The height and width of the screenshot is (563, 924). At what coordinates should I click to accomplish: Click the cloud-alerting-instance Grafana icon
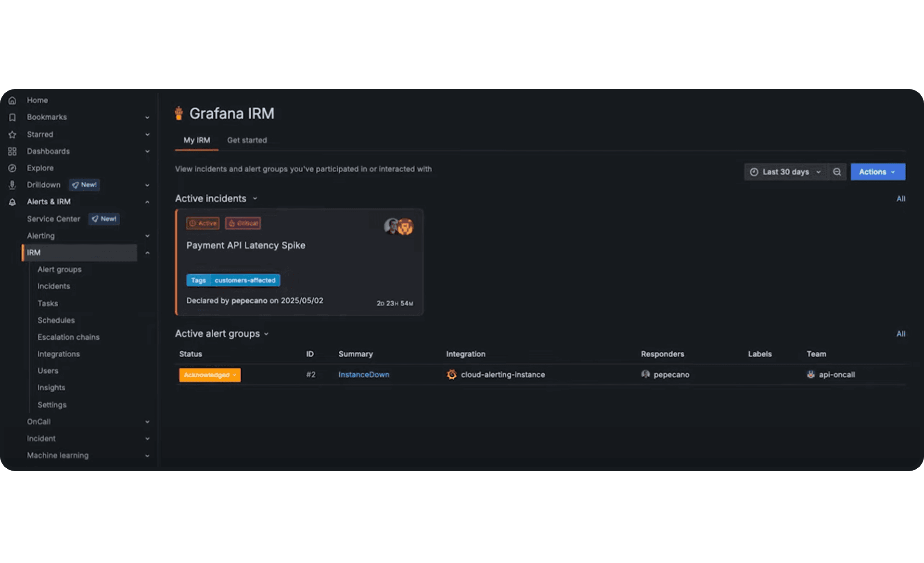click(451, 375)
